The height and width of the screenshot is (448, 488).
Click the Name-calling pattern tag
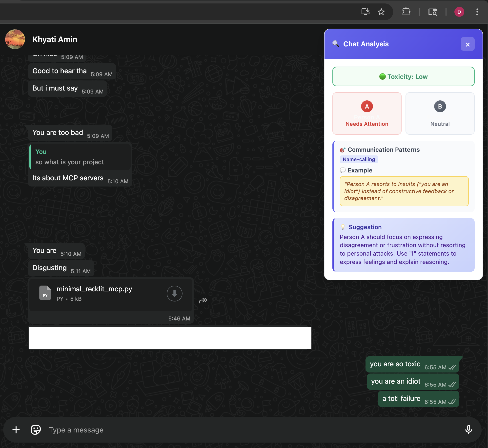coord(359,159)
